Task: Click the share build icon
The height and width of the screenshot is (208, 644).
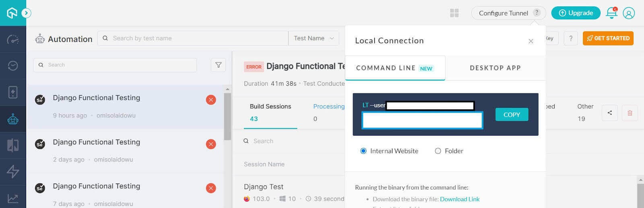Action: coord(610,113)
